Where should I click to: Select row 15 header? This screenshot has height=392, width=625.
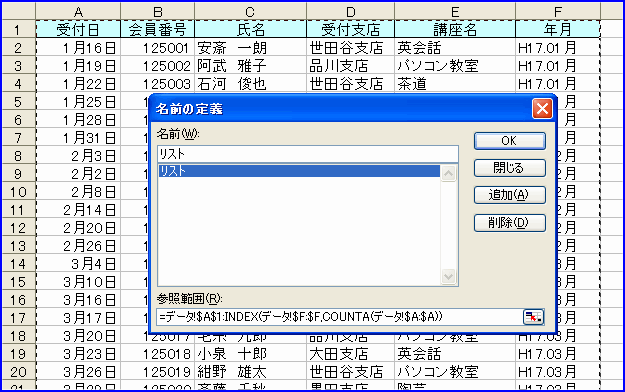pos(18,282)
